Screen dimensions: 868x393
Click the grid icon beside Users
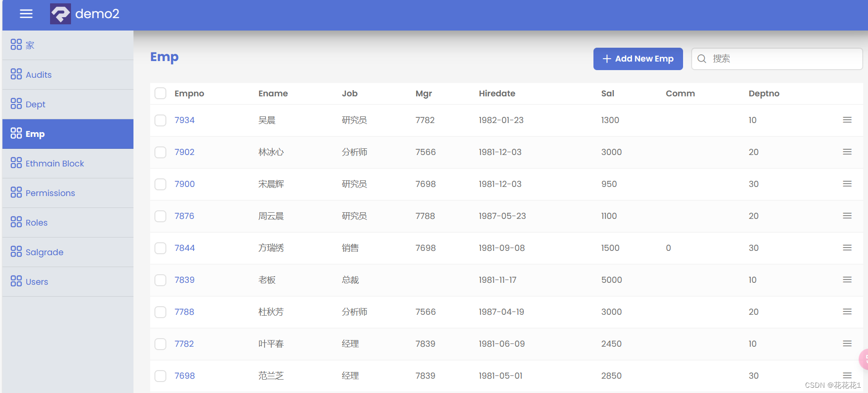tap(16, 281)
